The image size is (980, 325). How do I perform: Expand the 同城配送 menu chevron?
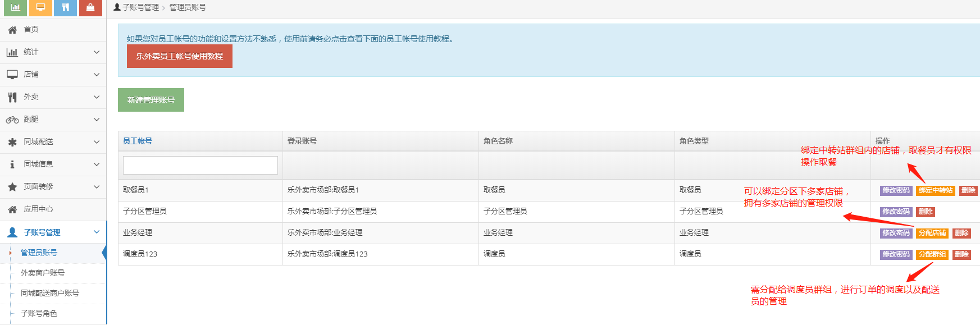click(97, 142)
